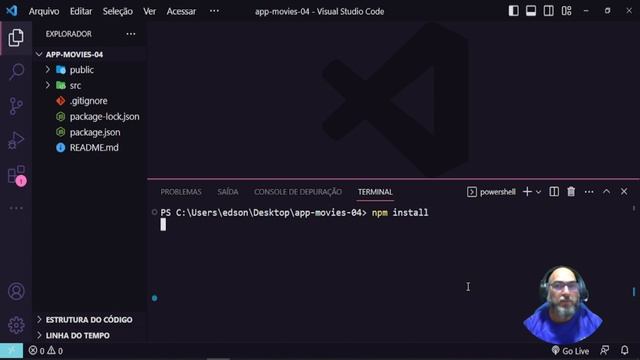Open Explorer views and more actions
Screen dimensions: 640x360
131,34
